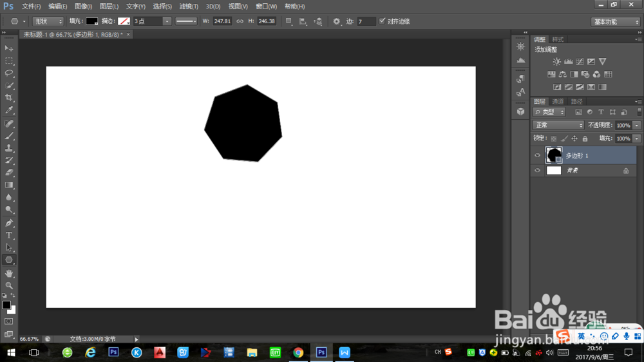Select the Rectangular Marquee tool
644x362 pixels.
coord(8,61)
